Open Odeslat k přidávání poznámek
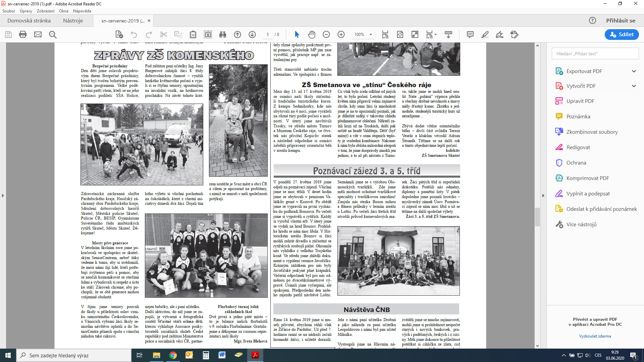This screenshot has width=644, height=362. point(596,209)
